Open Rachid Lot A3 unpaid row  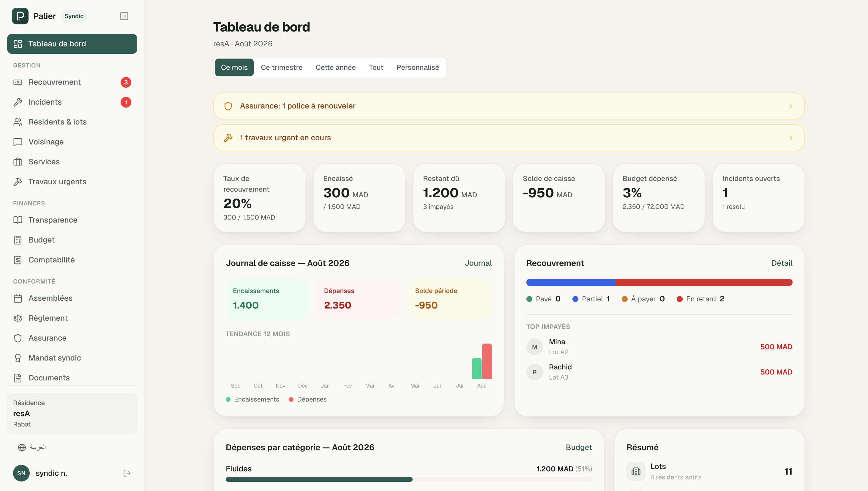[659, 372]
